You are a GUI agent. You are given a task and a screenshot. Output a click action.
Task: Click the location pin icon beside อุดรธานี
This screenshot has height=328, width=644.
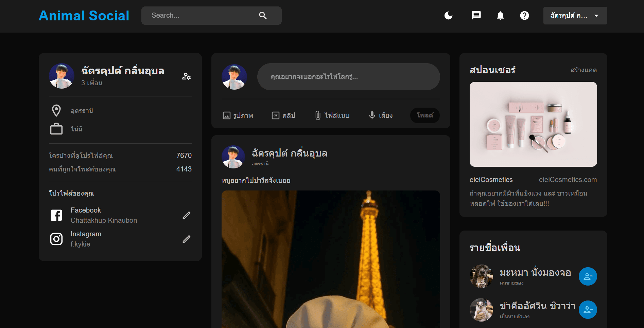(56, 111)
